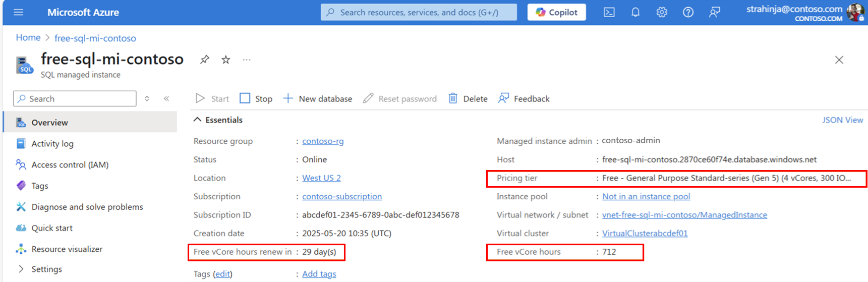Open the notifications bell

point(635,12)
